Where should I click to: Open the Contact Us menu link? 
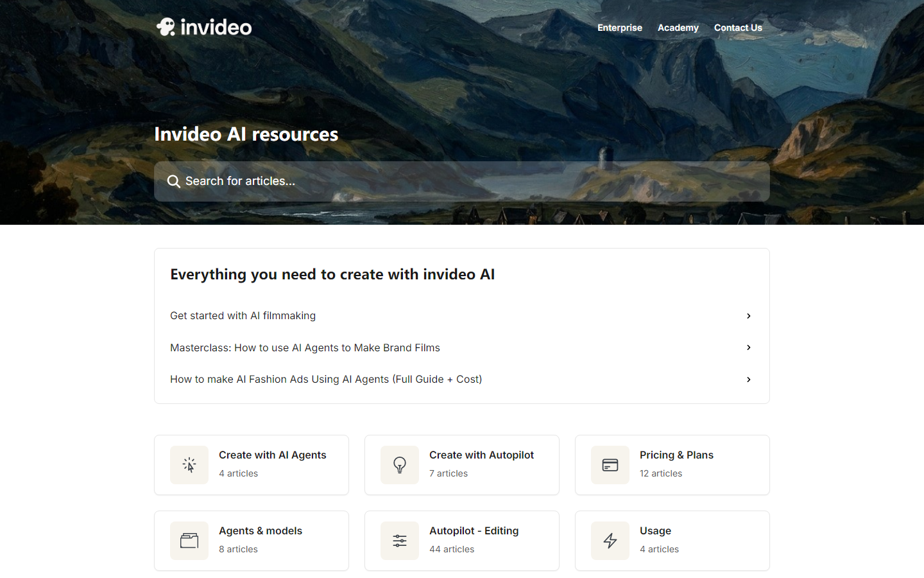coord(738,28)
